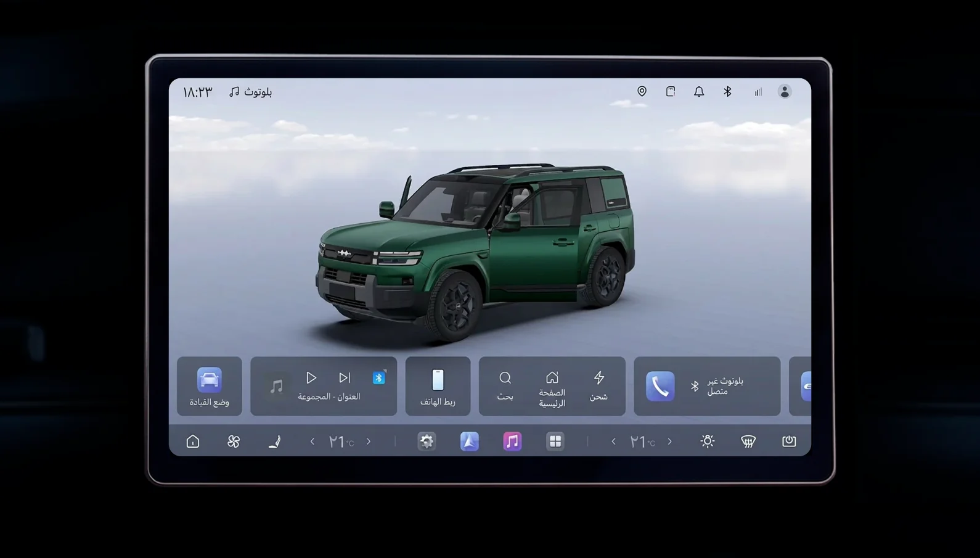Raise the left zone temperature
The height and width of the screenshot is (558, 980).
[x=369, y=441]
